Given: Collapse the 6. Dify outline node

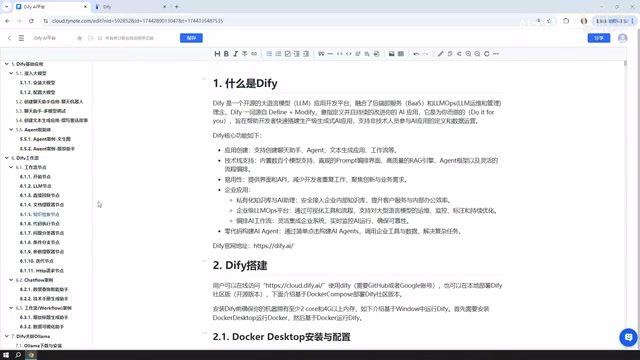Looking at the screenshot, I should (x=7, y=158).
